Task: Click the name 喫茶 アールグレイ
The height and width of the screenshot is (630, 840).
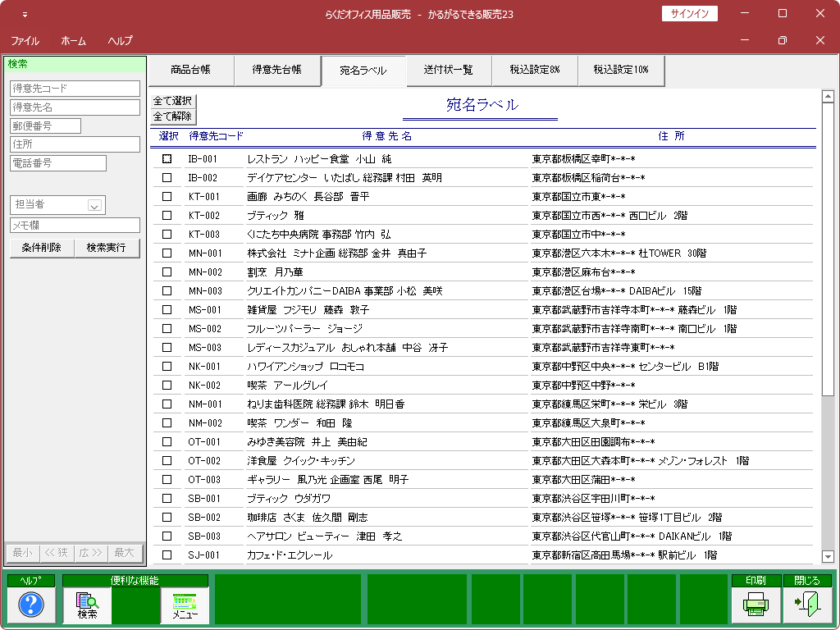Action: pos(287,386)
